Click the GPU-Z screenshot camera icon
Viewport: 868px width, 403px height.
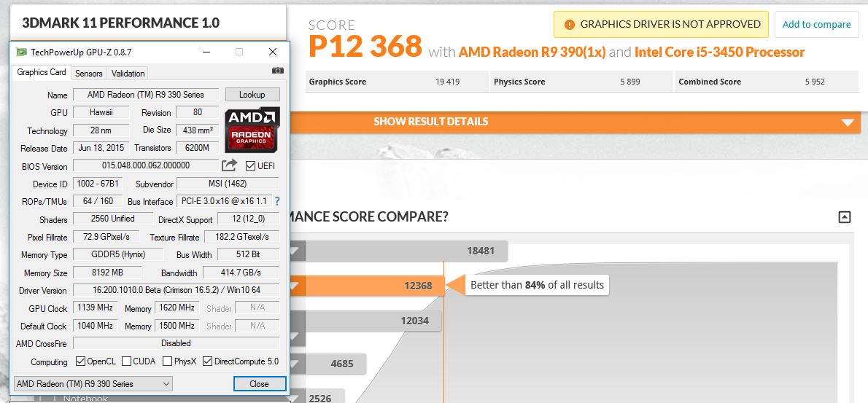[278, 70]
